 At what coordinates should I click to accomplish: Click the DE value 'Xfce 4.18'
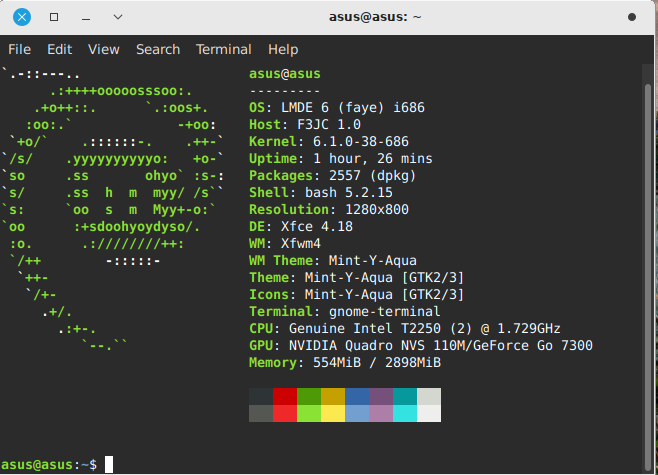click(317, 227)
